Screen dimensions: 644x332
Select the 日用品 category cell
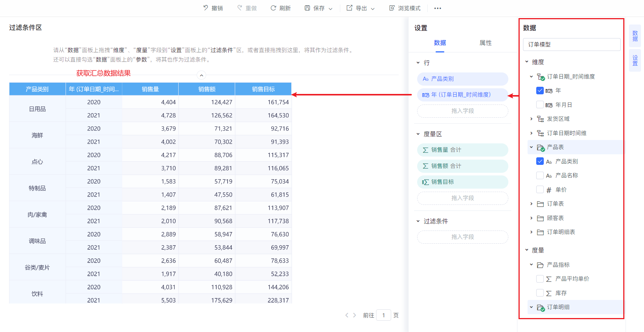tap(37, 109)
